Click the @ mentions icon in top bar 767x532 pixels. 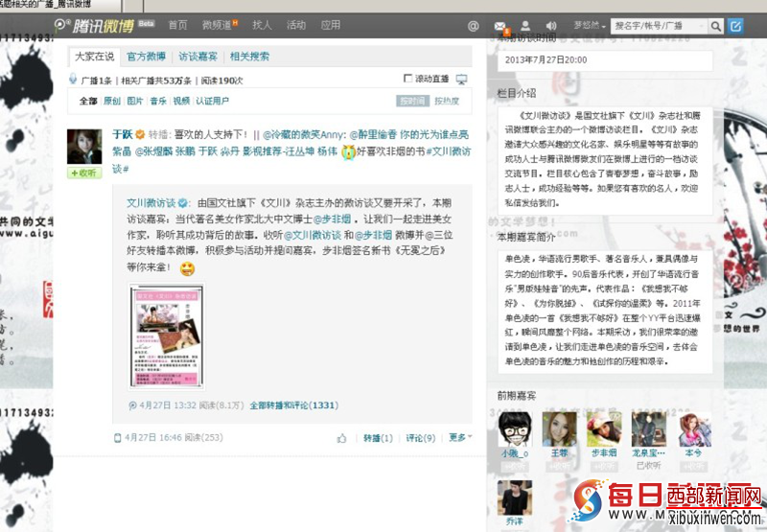[473, 25]
